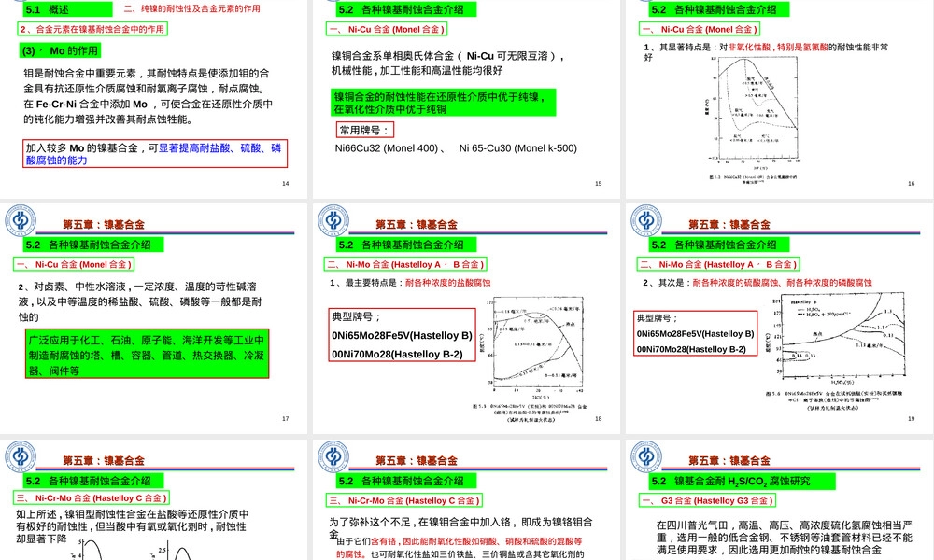Click 'Ni 65-Cu30 (Monel k-500)' text
Image resolution: width=934 pixels, height=560 pixels.
[x=518, y=148]
